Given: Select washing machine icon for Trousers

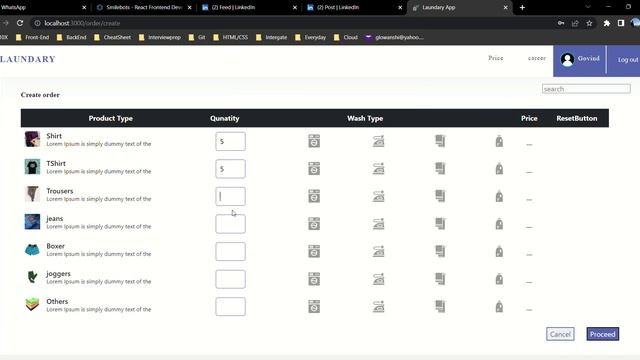Looking at the screenshot, I should 314,196.
